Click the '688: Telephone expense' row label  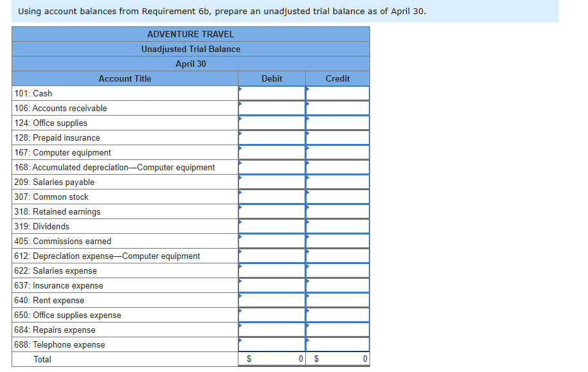tap(60, 344)
